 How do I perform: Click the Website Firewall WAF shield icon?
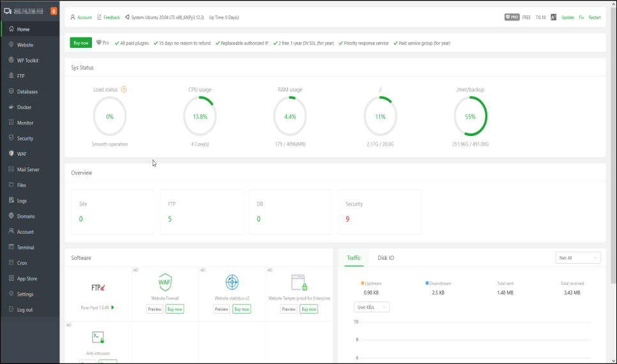pyautogui.click(x=165, y=282)
